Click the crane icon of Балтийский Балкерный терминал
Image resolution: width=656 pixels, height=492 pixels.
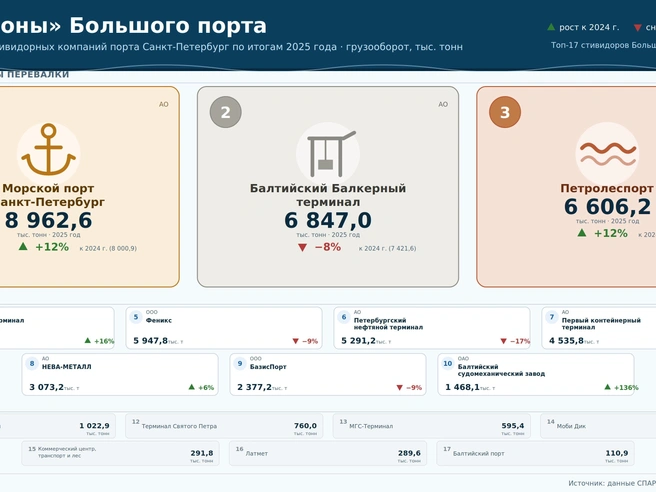tap(331, 154)
